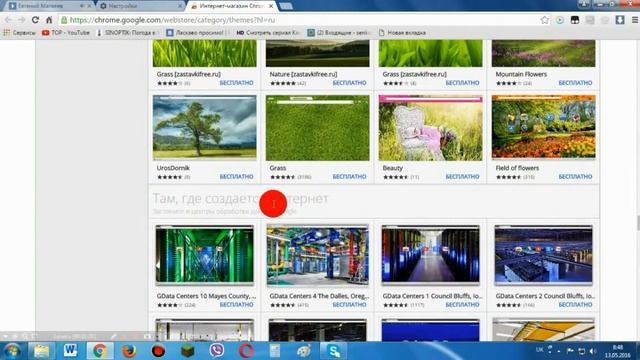
Task: Open the (2) Входящие mail bookmark
Action: tap(339, 33)
